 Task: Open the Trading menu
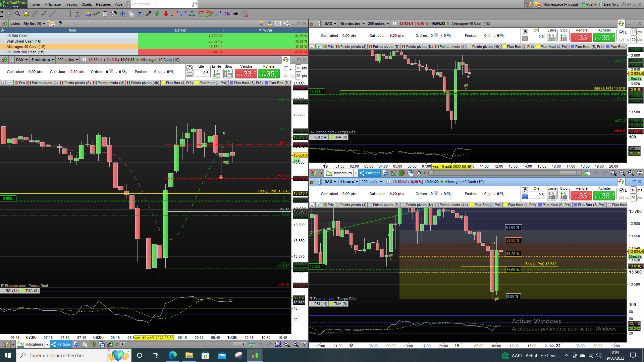71,4
